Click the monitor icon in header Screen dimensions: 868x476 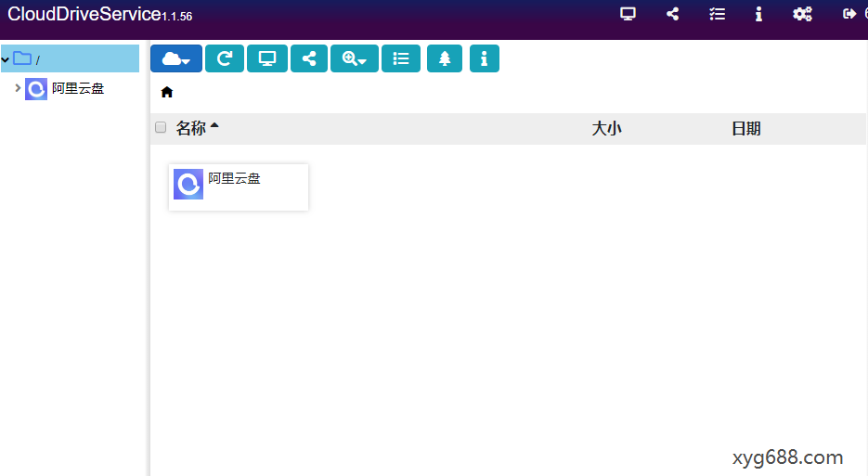(628, 14)
